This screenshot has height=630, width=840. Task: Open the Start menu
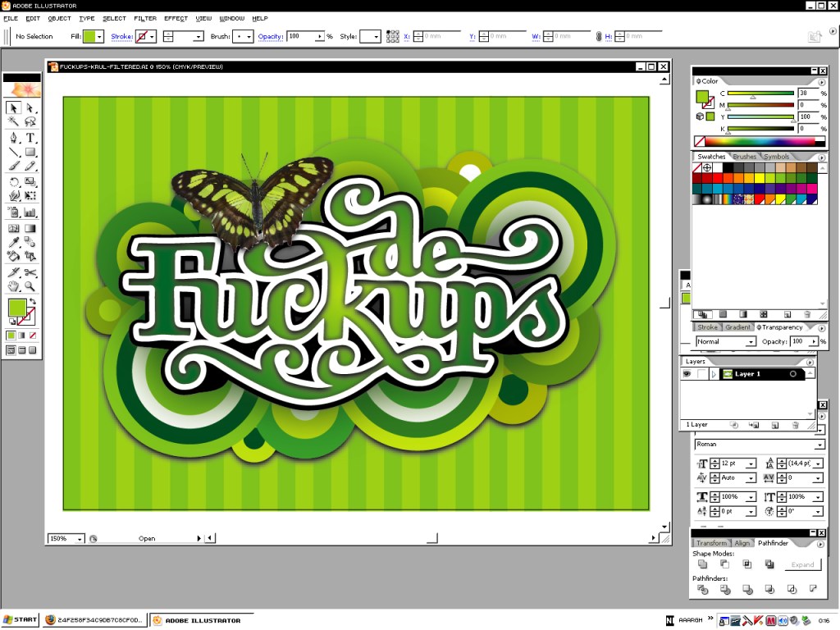(x=20, y=620)
